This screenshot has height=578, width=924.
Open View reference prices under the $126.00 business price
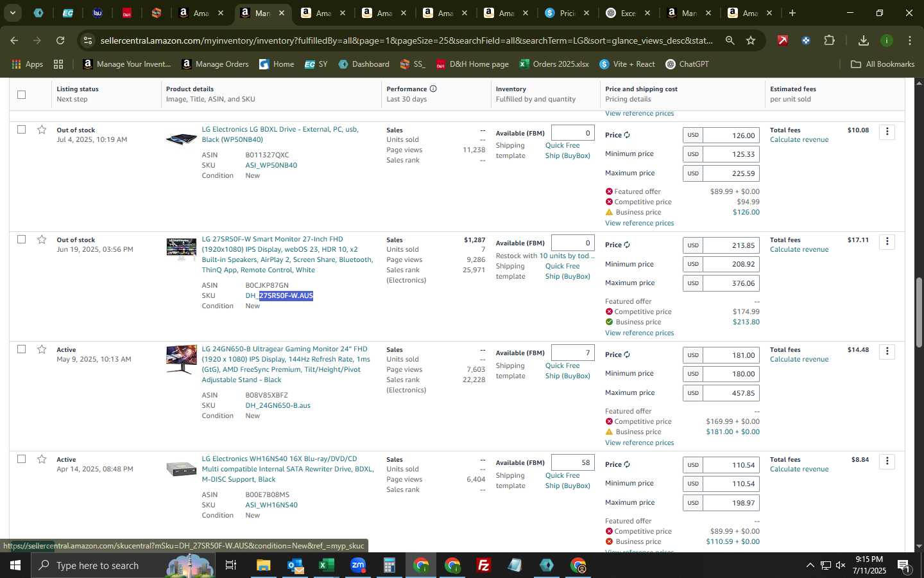coord(639,223)
